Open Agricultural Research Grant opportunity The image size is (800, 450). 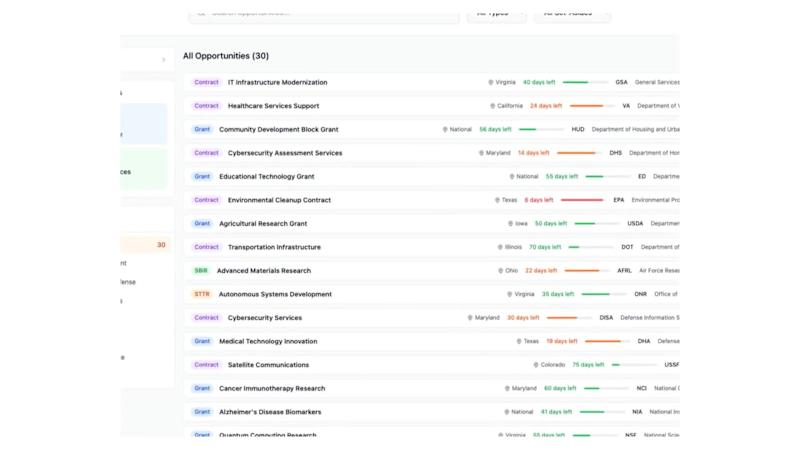pyautogui.click(x=263, y=223)
